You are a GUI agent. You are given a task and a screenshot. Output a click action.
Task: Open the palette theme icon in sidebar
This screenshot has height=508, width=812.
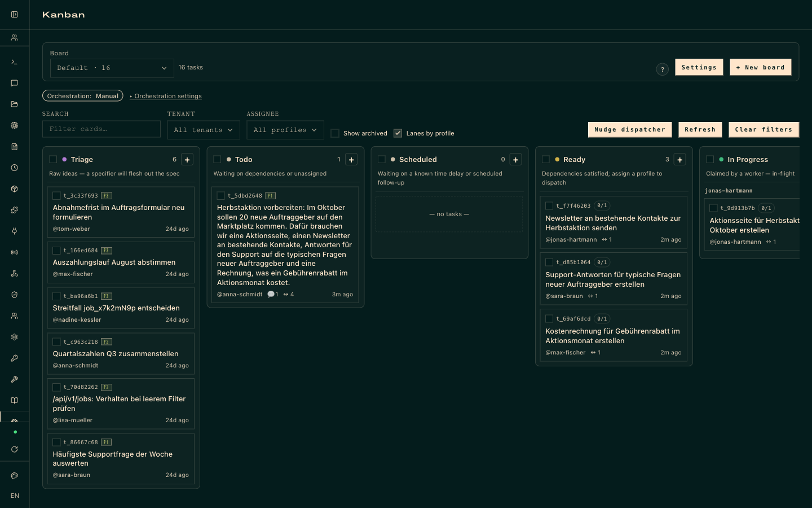coord(15,476)
